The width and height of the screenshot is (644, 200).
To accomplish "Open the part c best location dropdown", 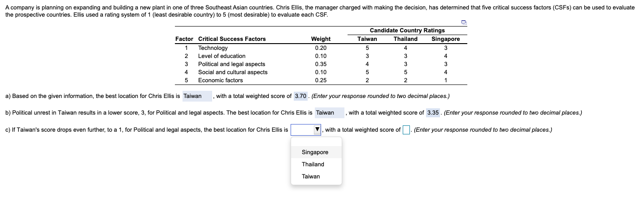I will tap(306, 130).
